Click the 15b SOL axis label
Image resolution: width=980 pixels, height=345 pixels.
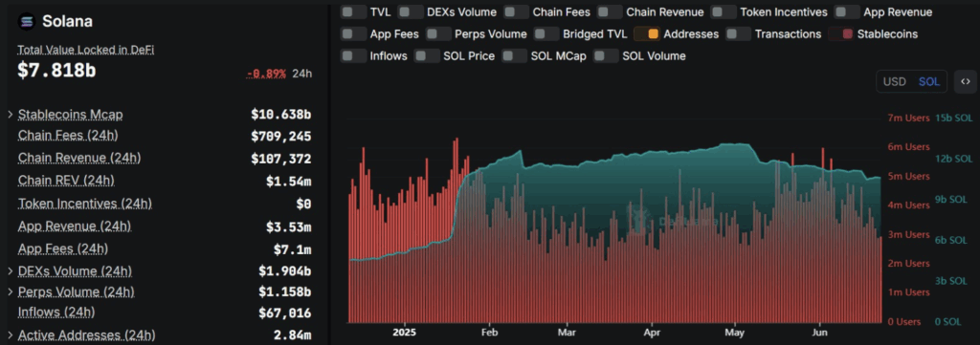[954, 118]
